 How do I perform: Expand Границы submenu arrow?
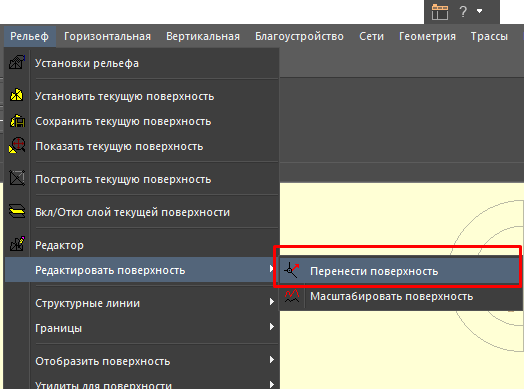click(x=272, y=327)
